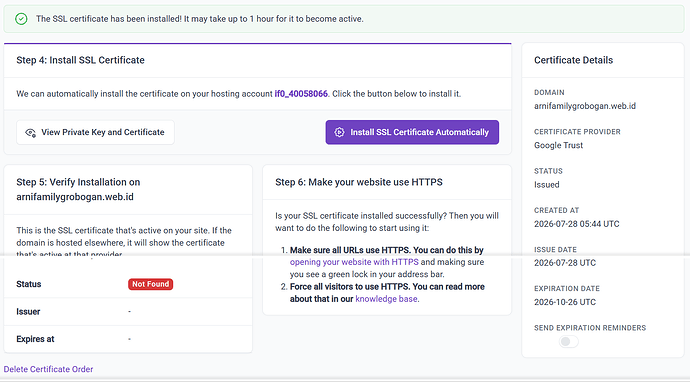Click the SSL installed success message banner
The width and height of the screenshot is (690, 382).
click(344, 19)
